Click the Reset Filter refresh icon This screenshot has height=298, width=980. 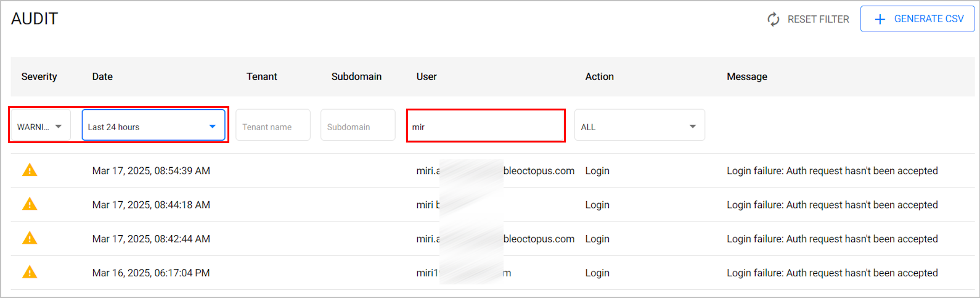tap(774, 19)
